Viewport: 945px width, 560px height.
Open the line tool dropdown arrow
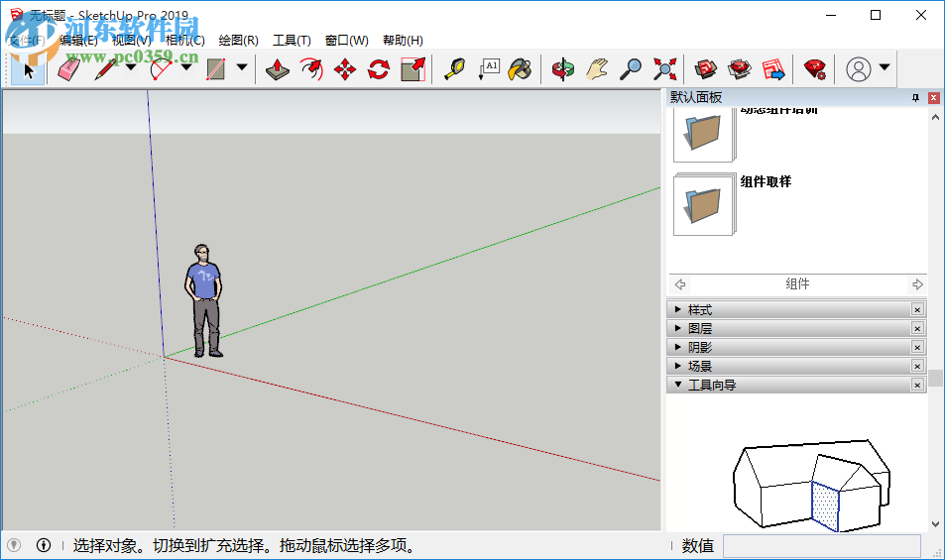tap(131, 67)
